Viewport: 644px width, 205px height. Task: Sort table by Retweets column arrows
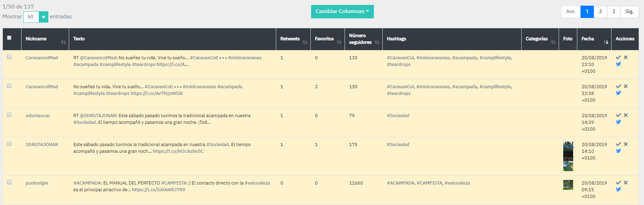305,42
